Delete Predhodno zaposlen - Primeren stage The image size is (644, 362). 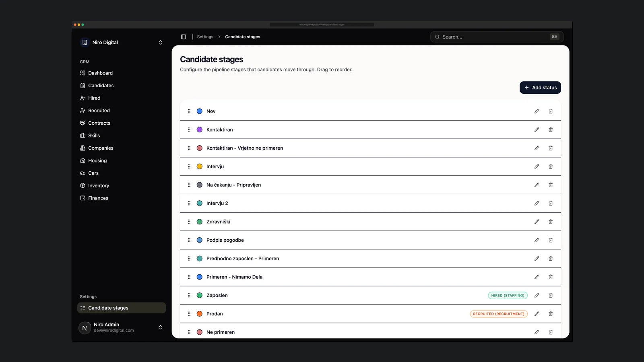click(551, 259)
